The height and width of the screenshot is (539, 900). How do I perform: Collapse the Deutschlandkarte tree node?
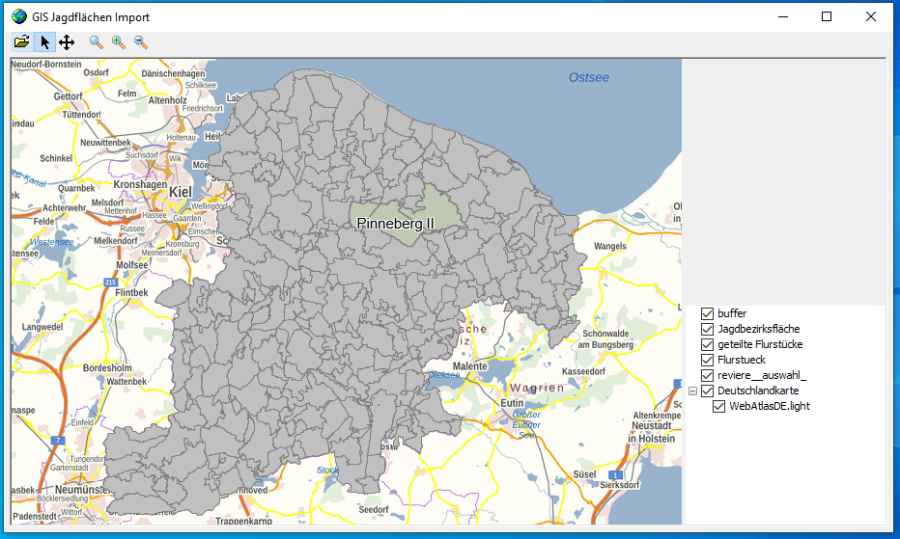click(692, 391)
